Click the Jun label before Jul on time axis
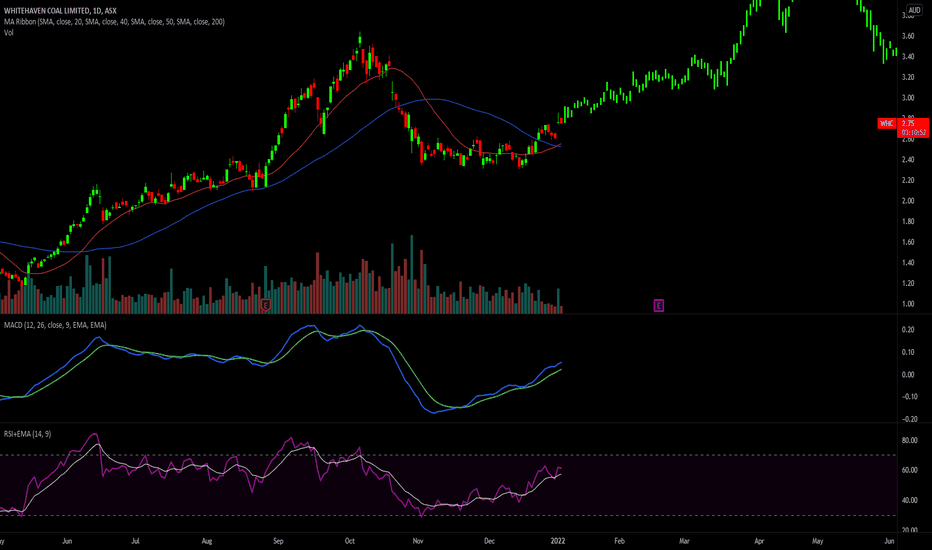 [x=67, y=541]
